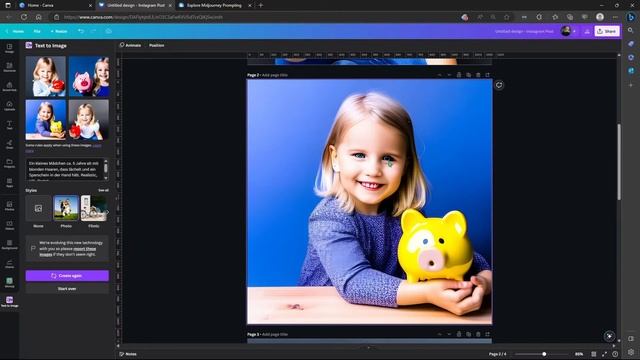Open the zoom percentage dropdown
640x360 pixels.
[x=579, y=354]
